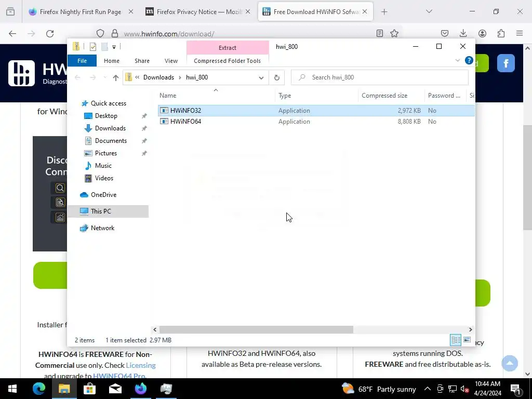This screenshot has height=399, width=532.
Task: Click the Licensing link on webpage
Action: tap(141, 365)
